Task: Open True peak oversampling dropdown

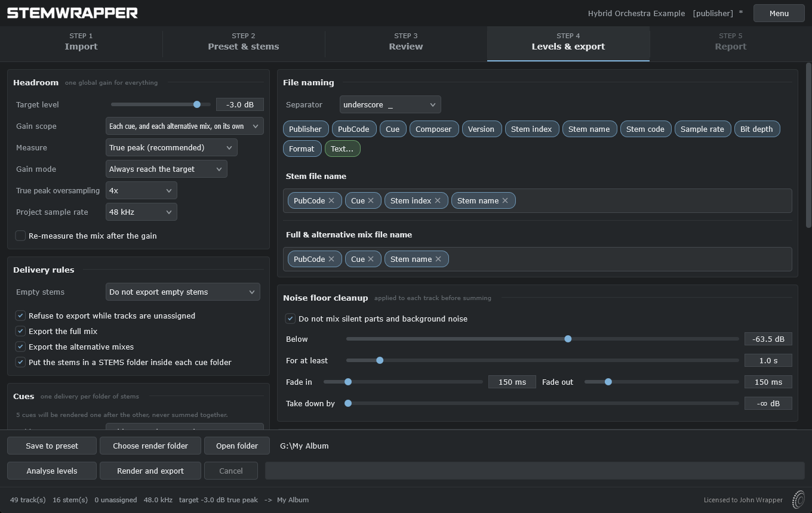Action: [x=141, y=190]
